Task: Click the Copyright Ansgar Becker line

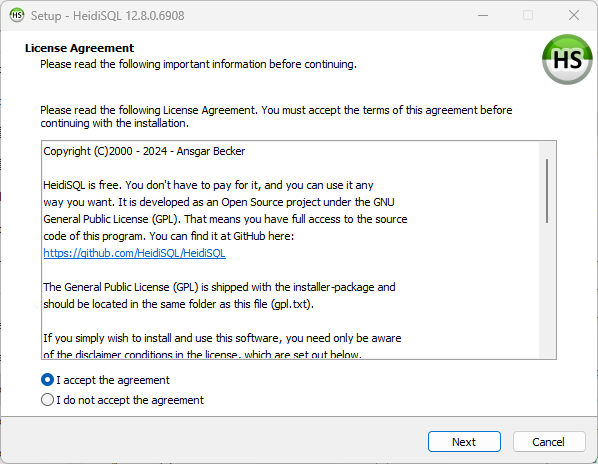Action: tap(144, 151)
